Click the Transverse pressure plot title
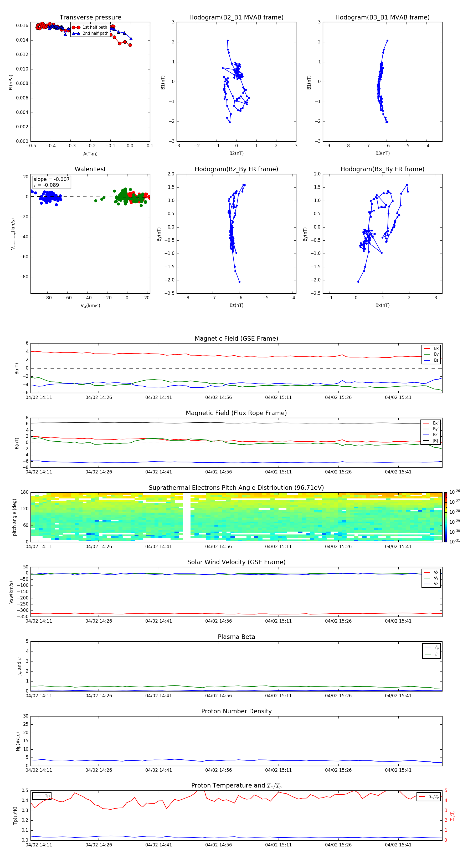This screenshot has height=868, width=473. point(90,17)
